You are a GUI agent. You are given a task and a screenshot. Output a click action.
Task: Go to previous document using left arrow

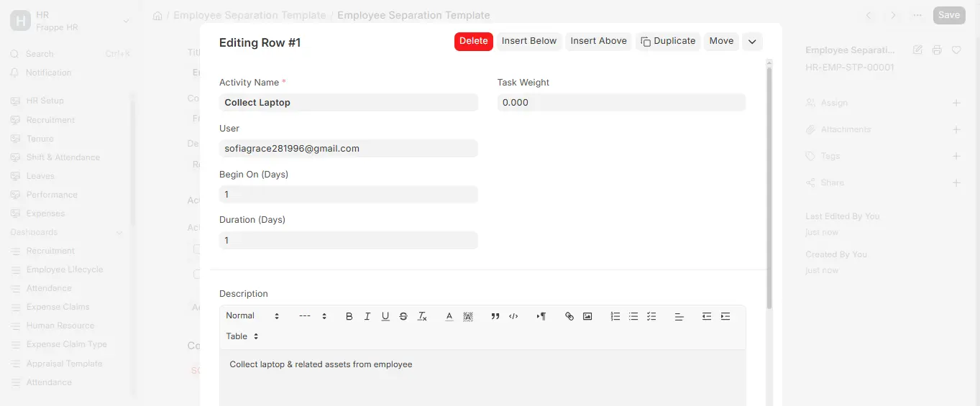(869, 15)
